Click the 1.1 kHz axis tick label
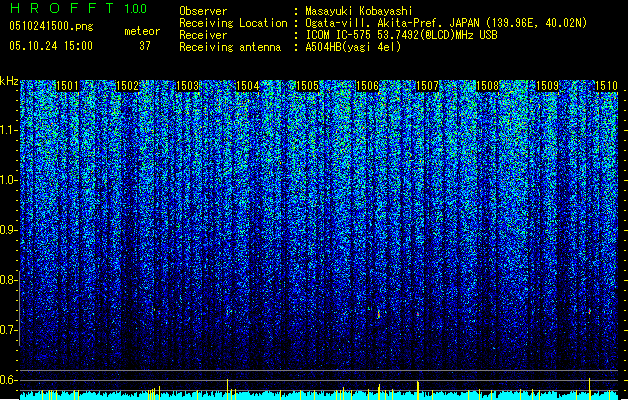 click(9, 130)
